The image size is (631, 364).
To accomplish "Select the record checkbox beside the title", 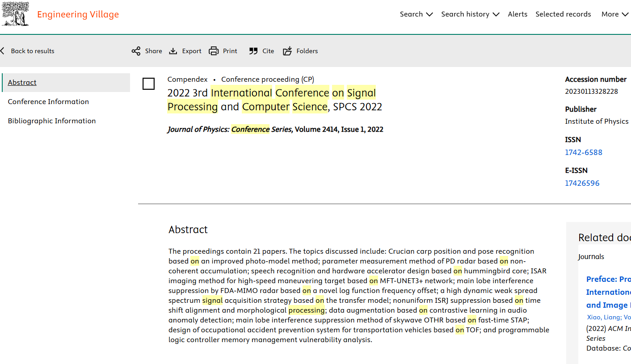I will 148,84.
